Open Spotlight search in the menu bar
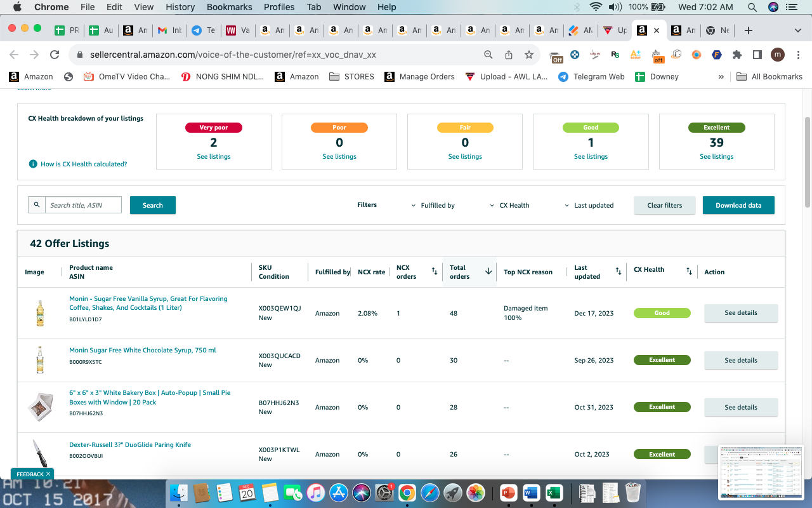Screen dimensions: 812x508 pyautogui.click(x=752, y=7)
